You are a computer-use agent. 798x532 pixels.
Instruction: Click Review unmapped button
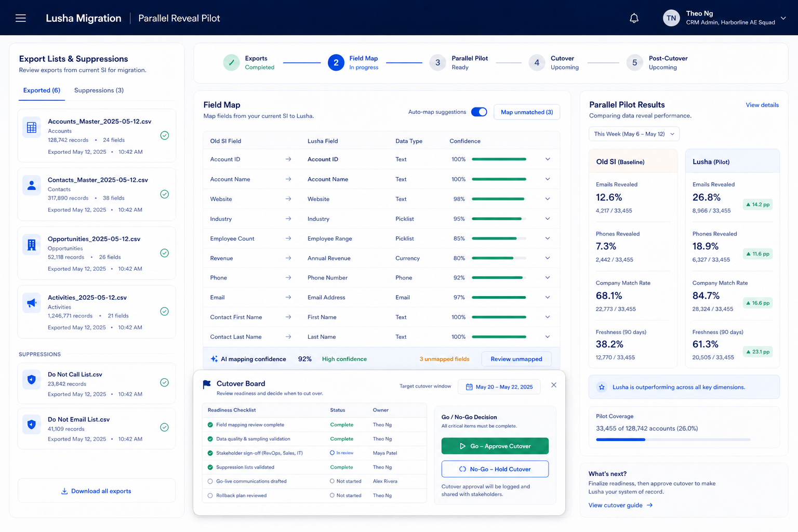tap(516, 359)
